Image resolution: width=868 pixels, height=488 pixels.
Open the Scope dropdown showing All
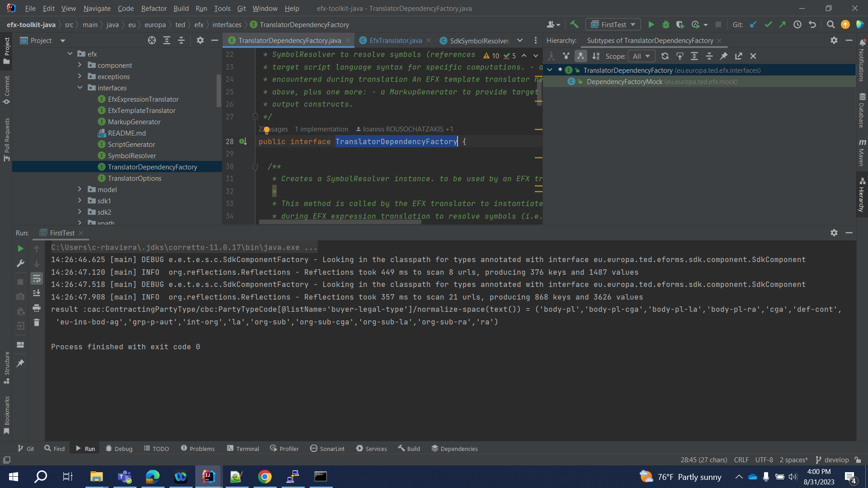pos(642,56)
